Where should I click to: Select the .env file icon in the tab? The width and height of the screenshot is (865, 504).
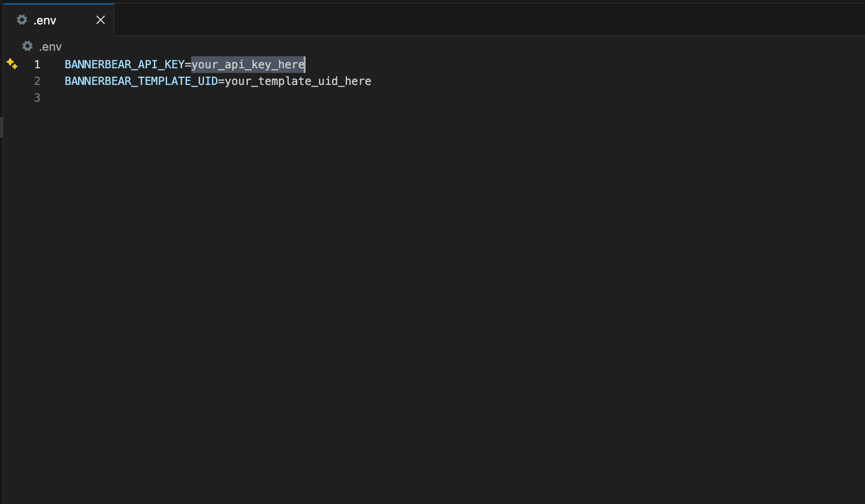(21, 20)
